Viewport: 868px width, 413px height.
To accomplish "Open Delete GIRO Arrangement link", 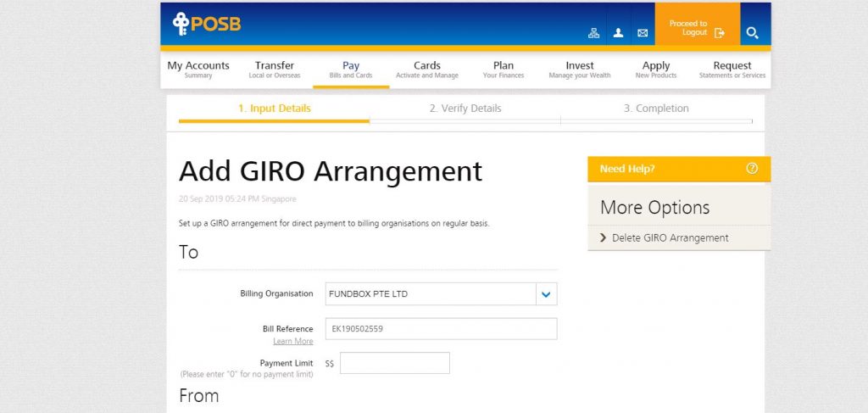I will pyautogui.click(x=670, y=238).
